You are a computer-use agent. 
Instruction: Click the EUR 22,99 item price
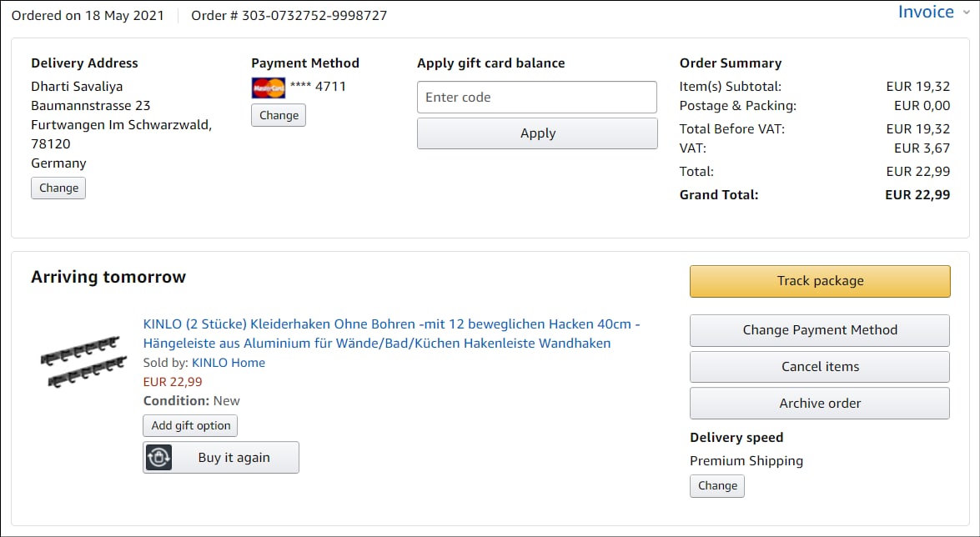173,382
